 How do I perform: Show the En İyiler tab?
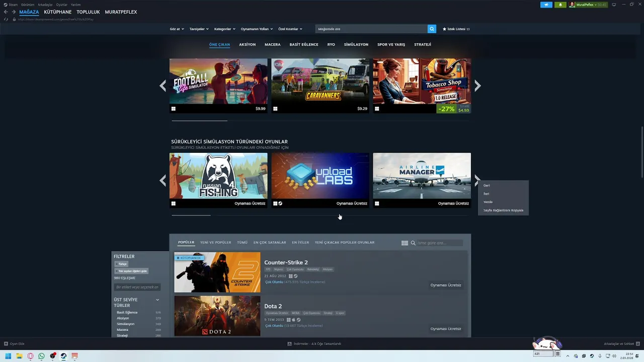click(300, 242)
